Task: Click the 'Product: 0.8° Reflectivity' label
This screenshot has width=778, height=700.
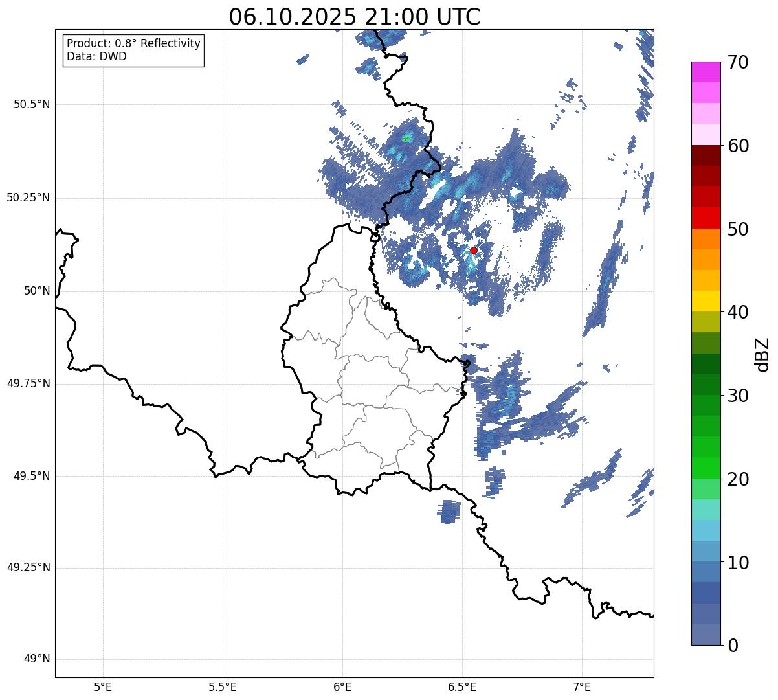Action: 134,43
